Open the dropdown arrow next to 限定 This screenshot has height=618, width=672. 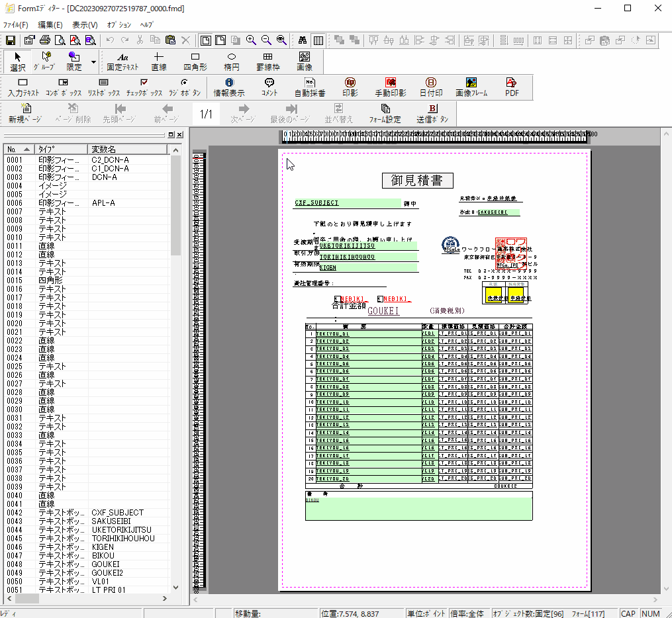[x=93, y=62]
